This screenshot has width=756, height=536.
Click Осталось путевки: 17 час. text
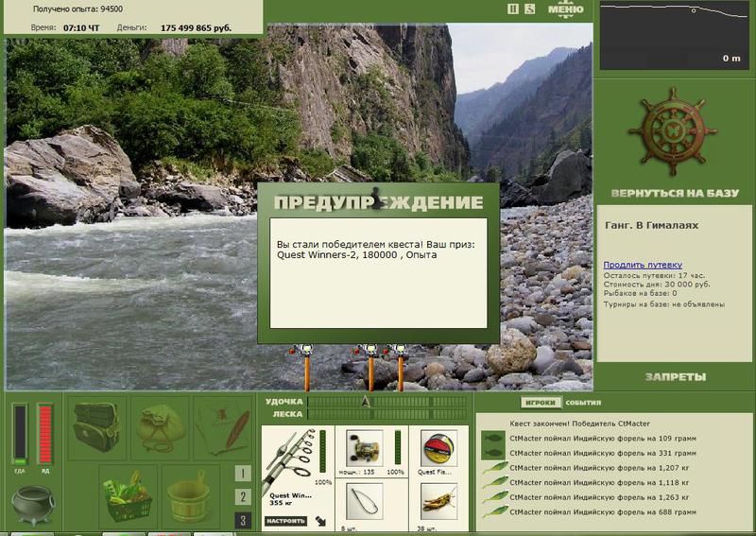[654, 275]
